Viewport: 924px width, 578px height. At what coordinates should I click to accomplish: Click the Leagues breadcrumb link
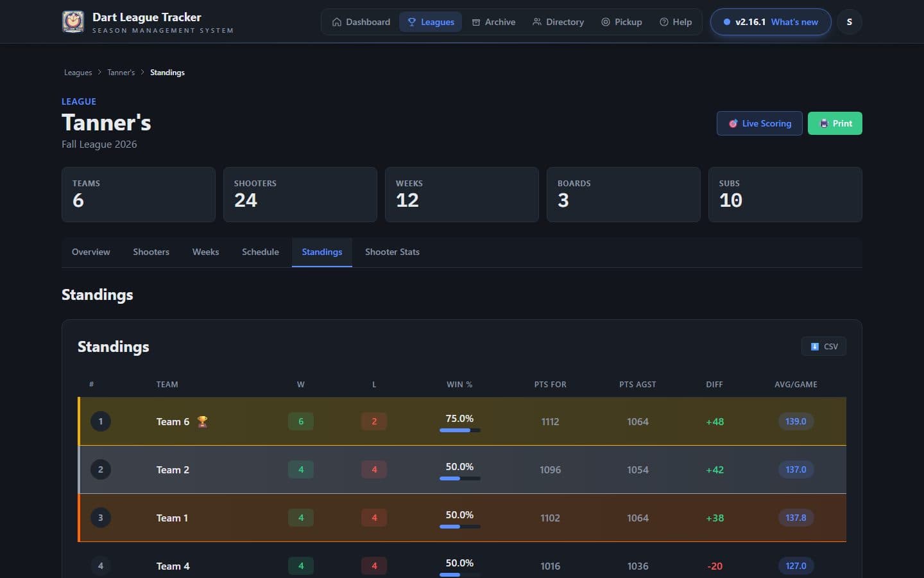[78, 73]
